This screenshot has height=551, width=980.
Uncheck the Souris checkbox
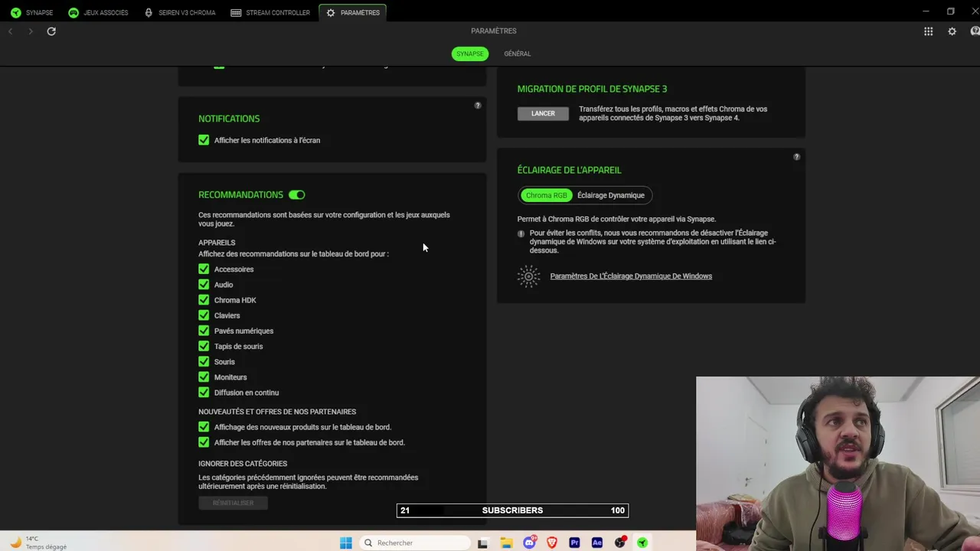(204, 361)
